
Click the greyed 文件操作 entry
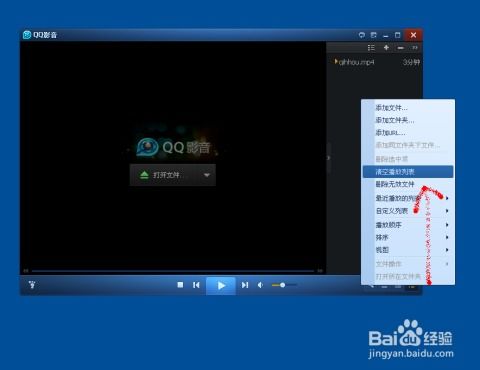tap(408, 264)
